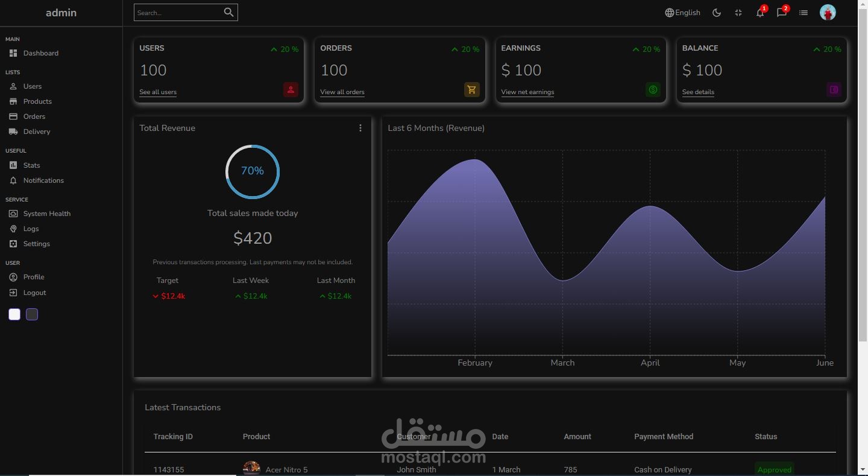Screen dimensions: 868x476
Task: Click the View net earnings link
Action: (x=527, y=92)
